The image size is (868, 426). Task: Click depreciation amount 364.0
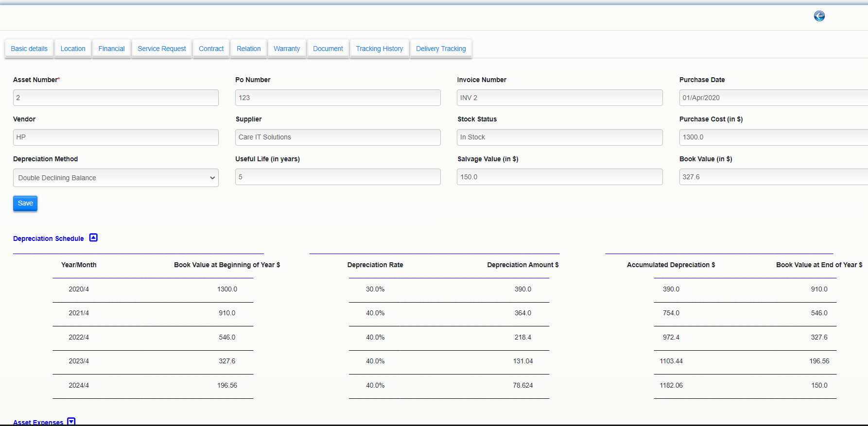[x=523, y=313]
